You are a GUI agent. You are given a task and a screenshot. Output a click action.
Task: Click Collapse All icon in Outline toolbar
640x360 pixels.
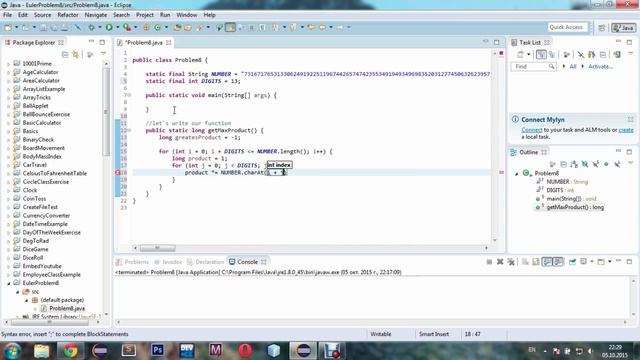(563, 164)
